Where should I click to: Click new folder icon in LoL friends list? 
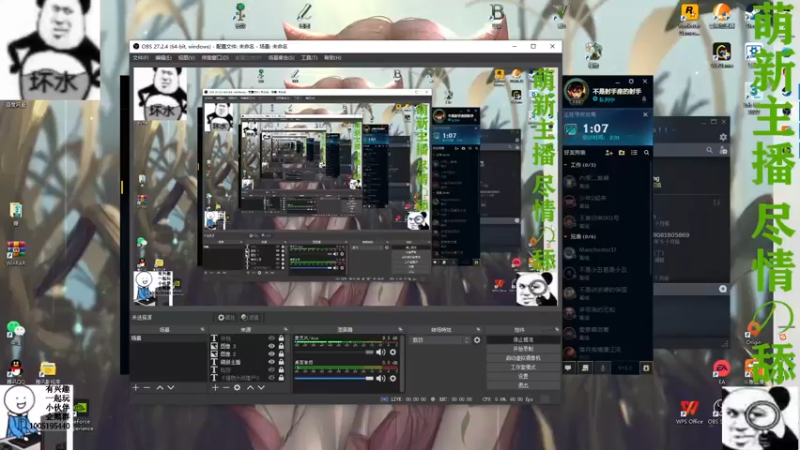tap(621, 153)
